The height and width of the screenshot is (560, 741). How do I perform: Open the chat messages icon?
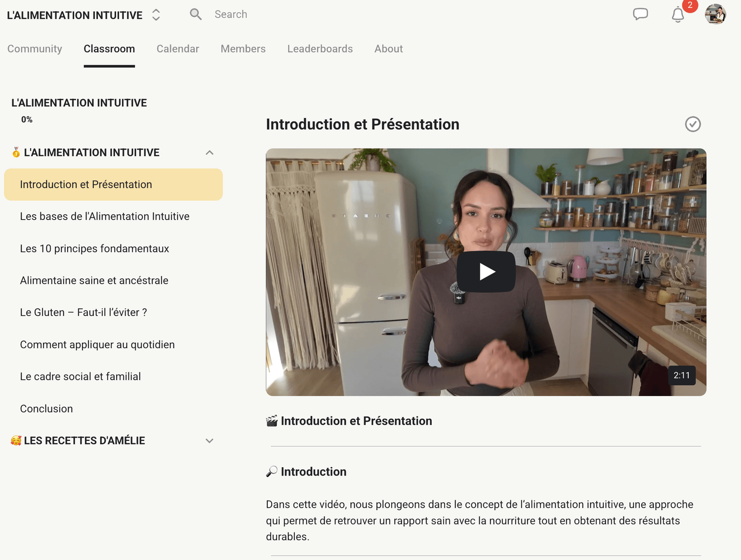click(x=640, y=14)
